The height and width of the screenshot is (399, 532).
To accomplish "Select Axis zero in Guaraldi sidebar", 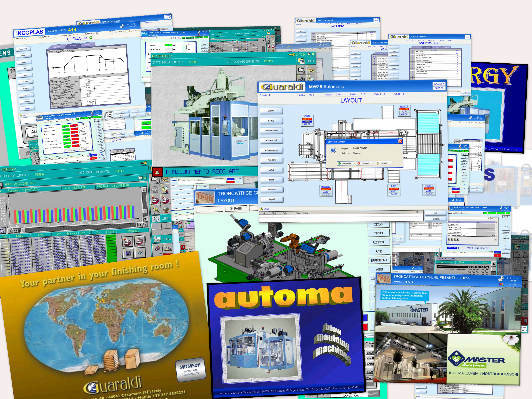I will click(x=272, y=160).
